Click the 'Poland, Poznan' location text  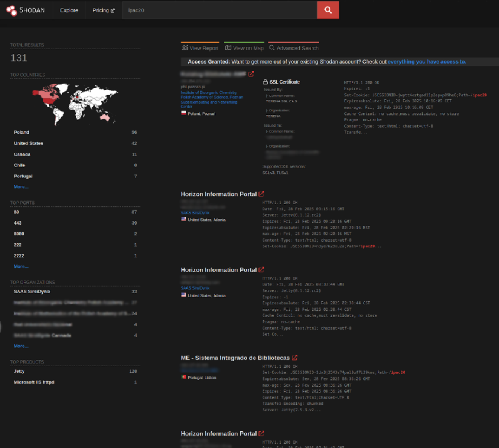202,114
